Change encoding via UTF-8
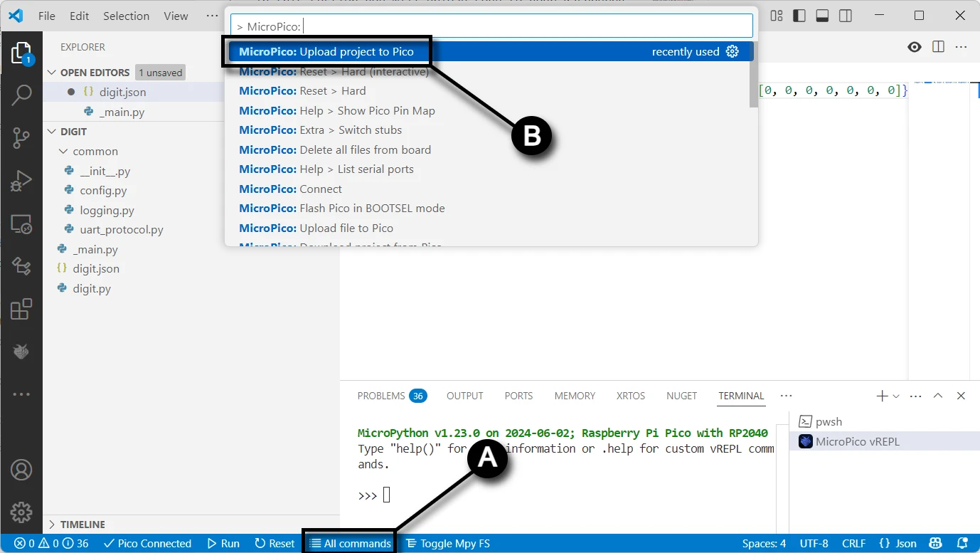The width and height of the screenshot is (980, 553). 814,544
